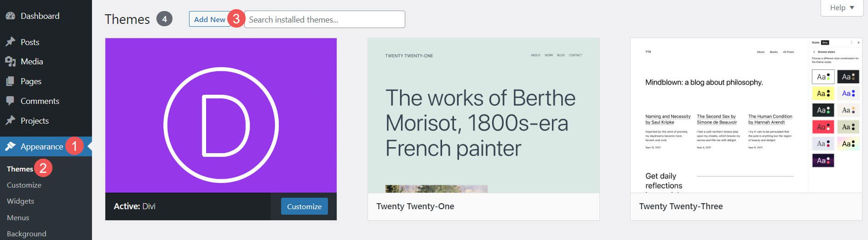Select the Twenty Twenty-Three theme thumbnail
The width and height of the screenshot is (868, 240).
click(718, 115)
